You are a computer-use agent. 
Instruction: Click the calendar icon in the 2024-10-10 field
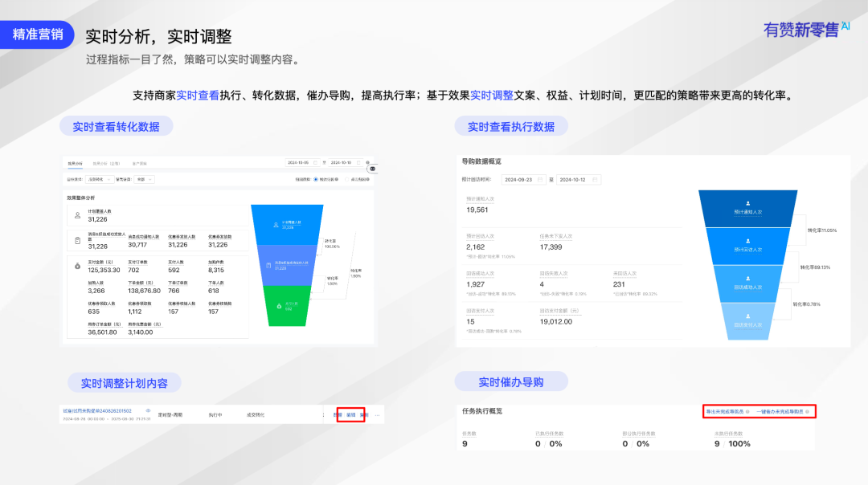[358, 162]
